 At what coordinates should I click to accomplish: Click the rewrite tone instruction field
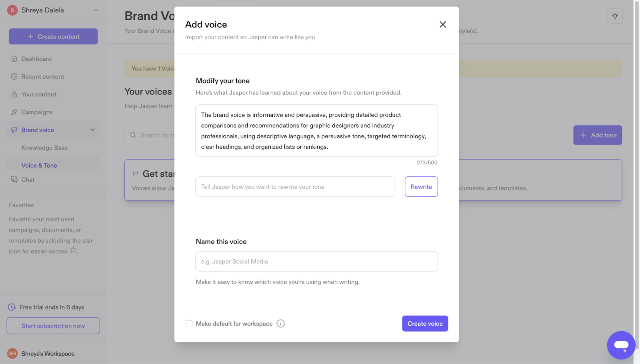pyautogui.click(x=295, y=186)
